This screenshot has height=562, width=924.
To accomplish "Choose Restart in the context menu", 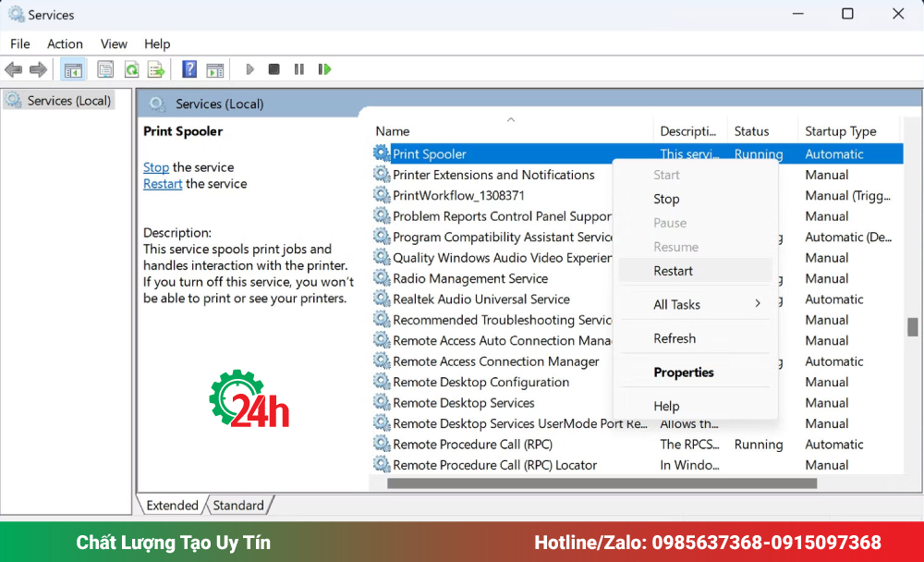I will pos(696,271).
